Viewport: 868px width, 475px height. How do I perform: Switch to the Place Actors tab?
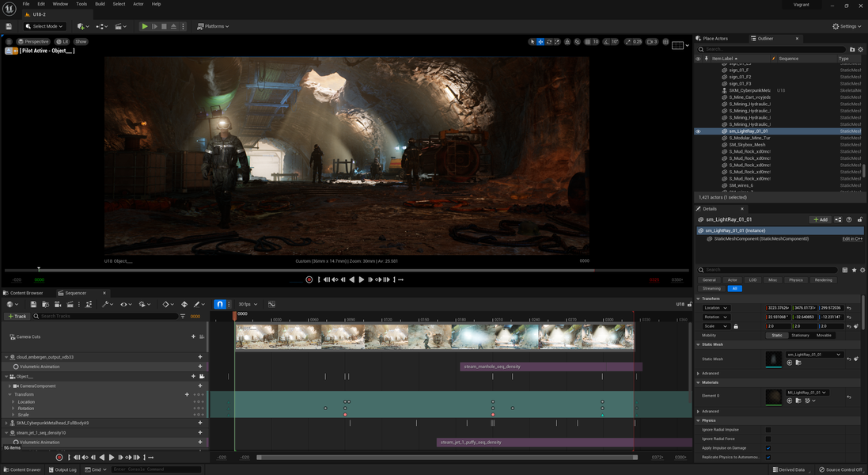click(x=711, y=38)
